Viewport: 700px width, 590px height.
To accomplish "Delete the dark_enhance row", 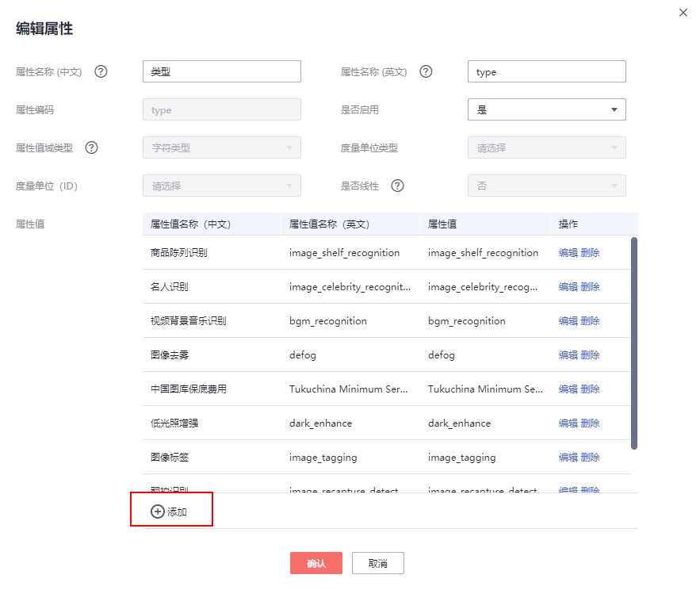I will [x=590, y=423].
